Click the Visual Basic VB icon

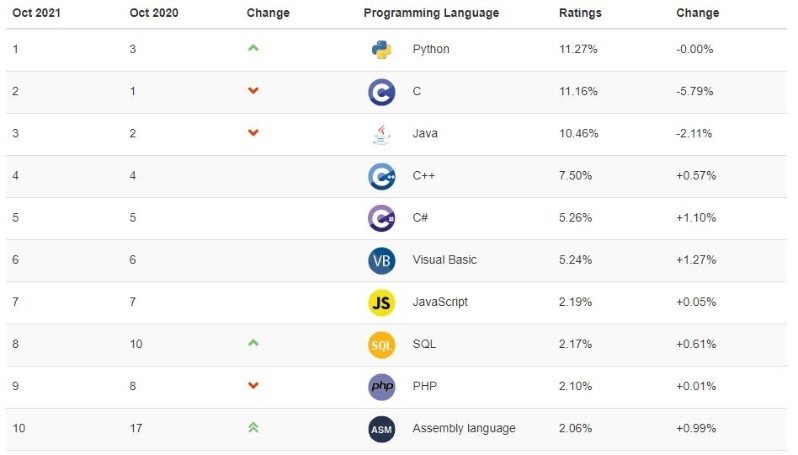pyautogui.click(x=381, y=260)
